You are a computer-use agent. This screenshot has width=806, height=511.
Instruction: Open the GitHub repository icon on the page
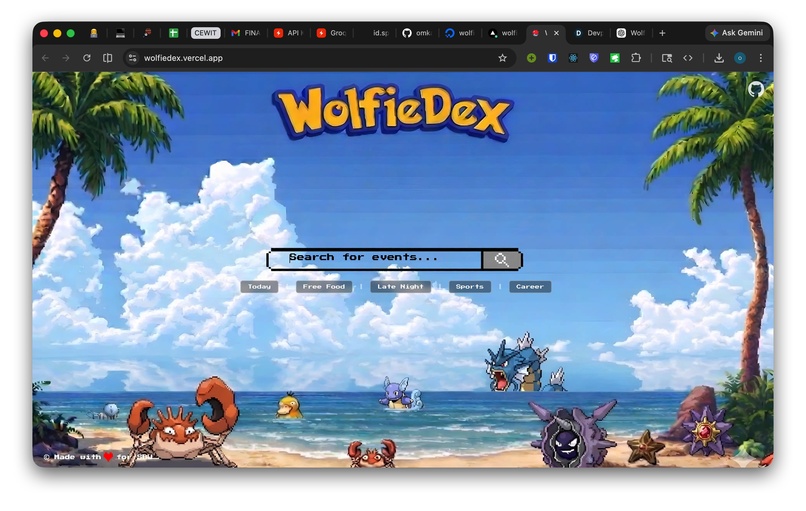755,89
